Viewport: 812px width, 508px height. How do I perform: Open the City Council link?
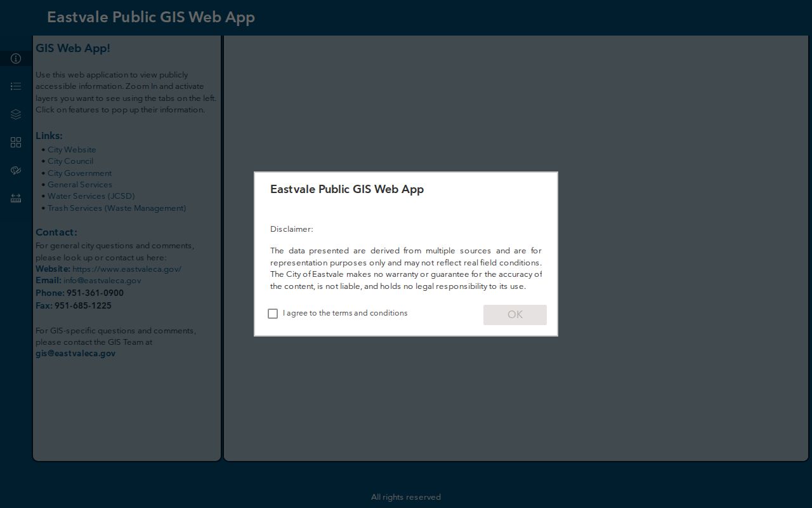(x=70, y=161)
